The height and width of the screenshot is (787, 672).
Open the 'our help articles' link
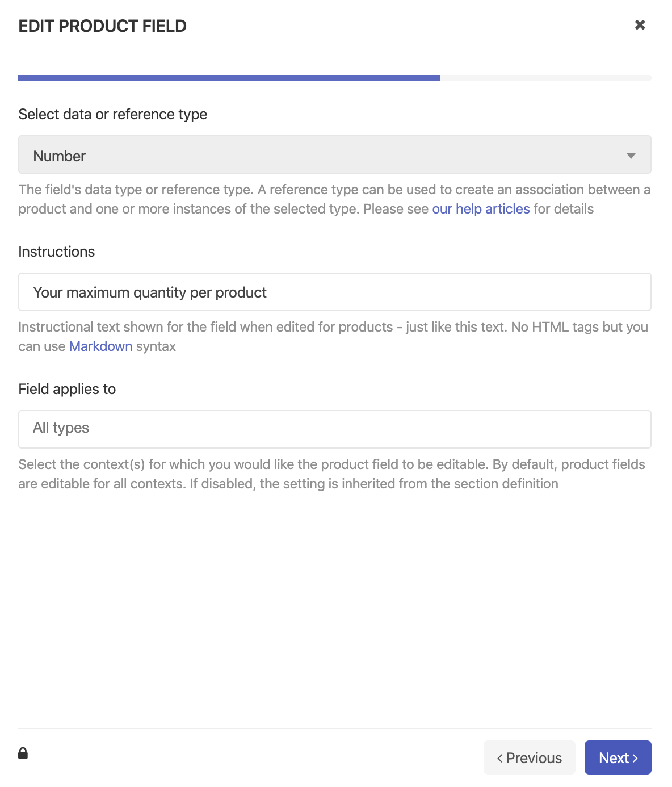(x=481, y=209)
